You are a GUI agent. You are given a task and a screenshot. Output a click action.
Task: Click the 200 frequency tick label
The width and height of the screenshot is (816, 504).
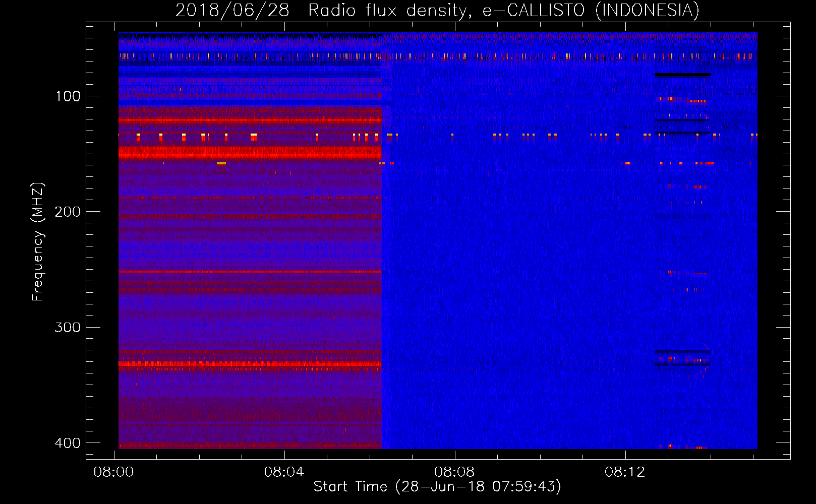68,212
